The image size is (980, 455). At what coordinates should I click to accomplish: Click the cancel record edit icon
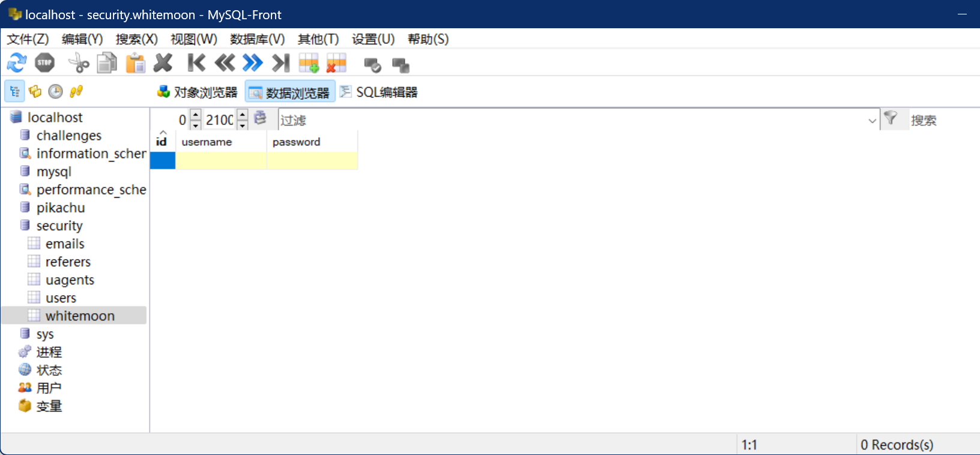[401, 64]
